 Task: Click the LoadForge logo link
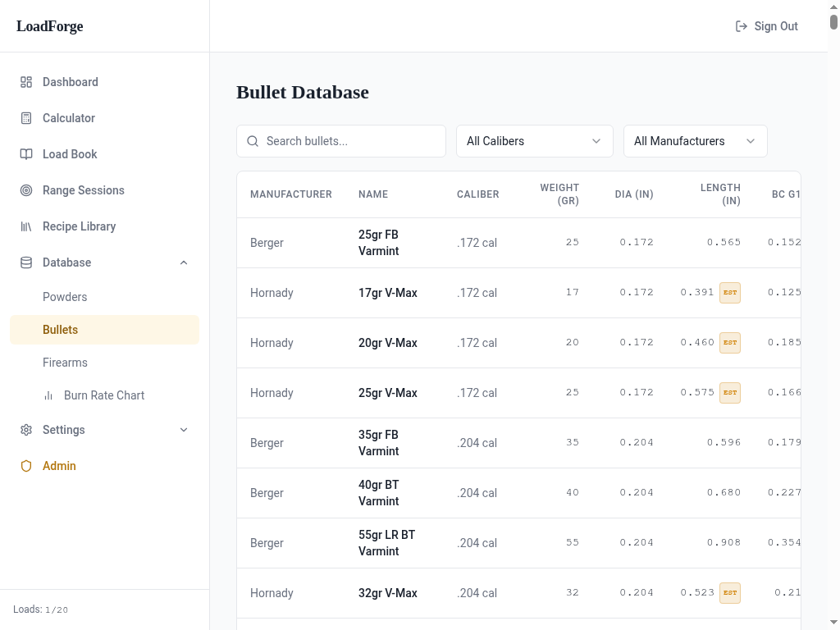(x=50, y=26)
